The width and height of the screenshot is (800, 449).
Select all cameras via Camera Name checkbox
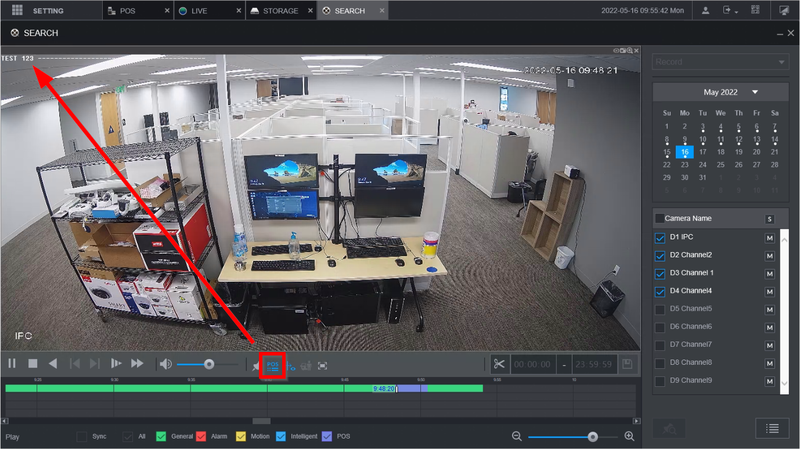tap(660, 218)
